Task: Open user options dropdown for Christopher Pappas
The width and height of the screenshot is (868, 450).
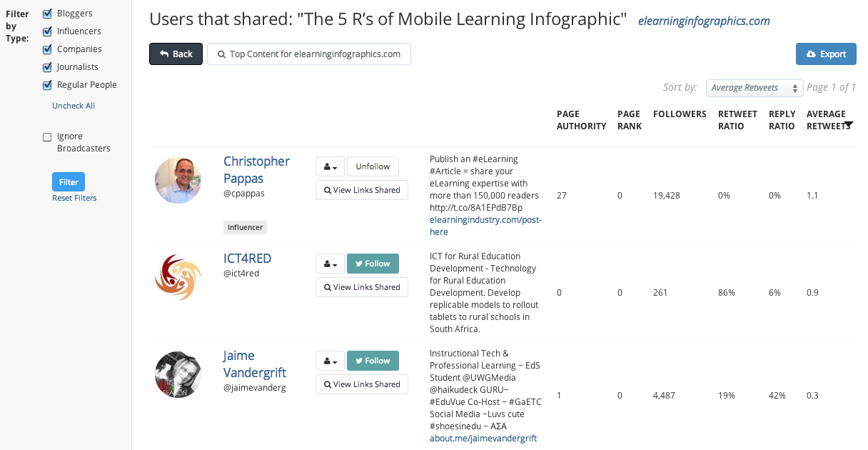Action: (x=330, y=166)
